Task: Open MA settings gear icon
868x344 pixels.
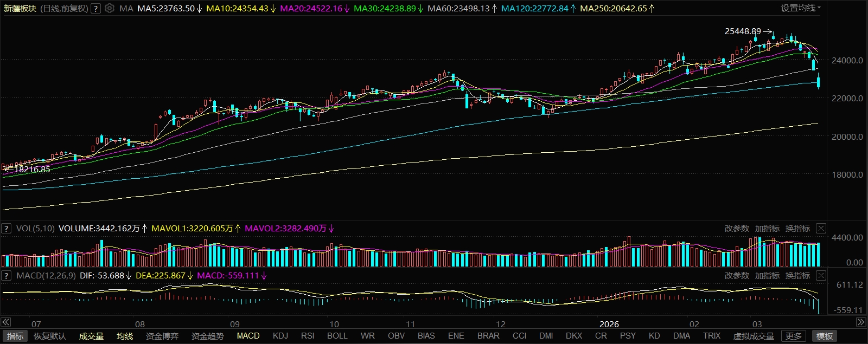Action: coord(110,9)
